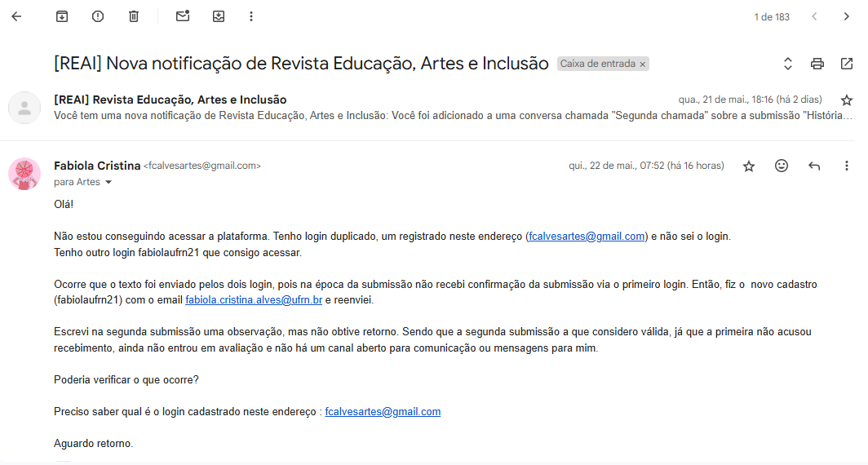
Task: Star Fabiola Cristina's message
Action: point(749,166)
